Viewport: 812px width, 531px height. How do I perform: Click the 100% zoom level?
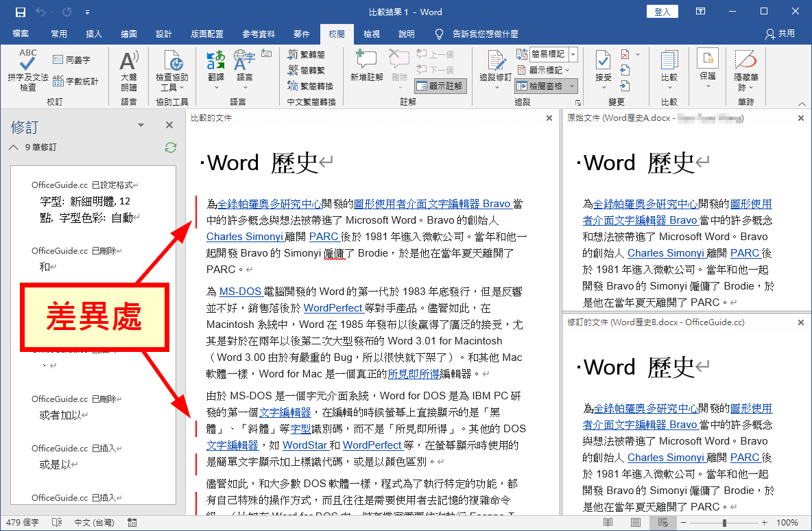[787, 523]
